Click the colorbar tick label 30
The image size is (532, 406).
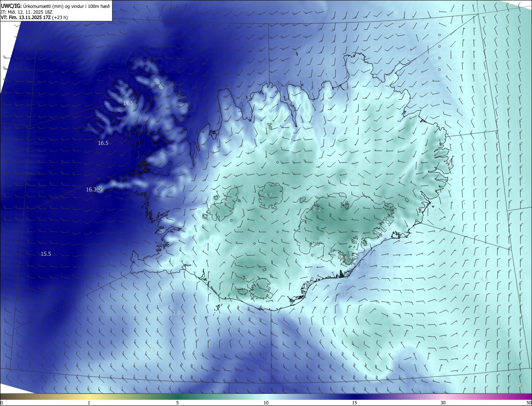pos(443,403)
